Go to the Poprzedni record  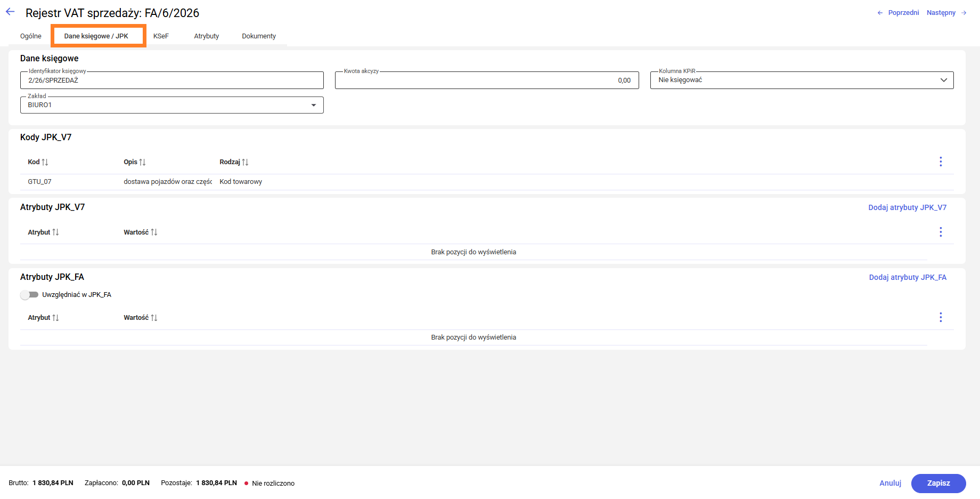898,13
